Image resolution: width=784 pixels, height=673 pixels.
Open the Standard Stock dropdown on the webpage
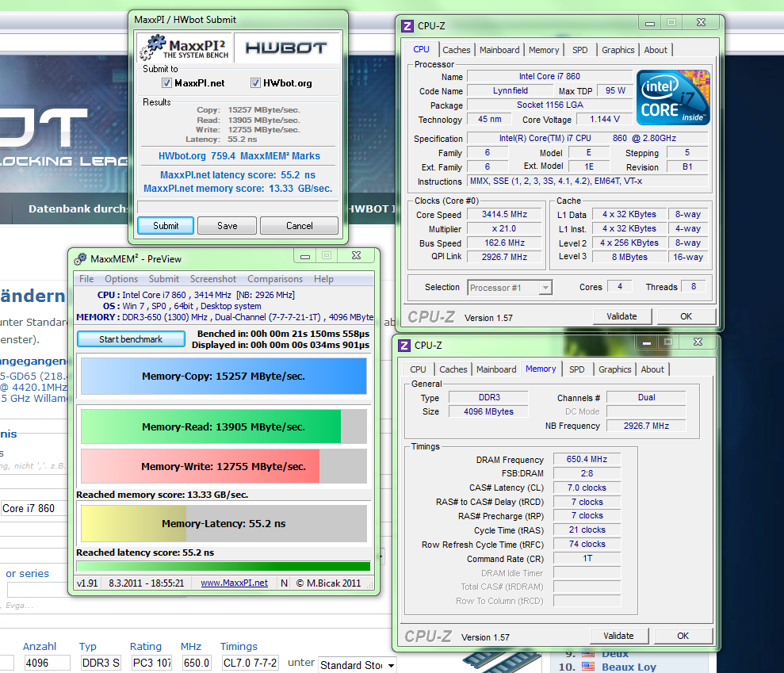tap(357, 666)
